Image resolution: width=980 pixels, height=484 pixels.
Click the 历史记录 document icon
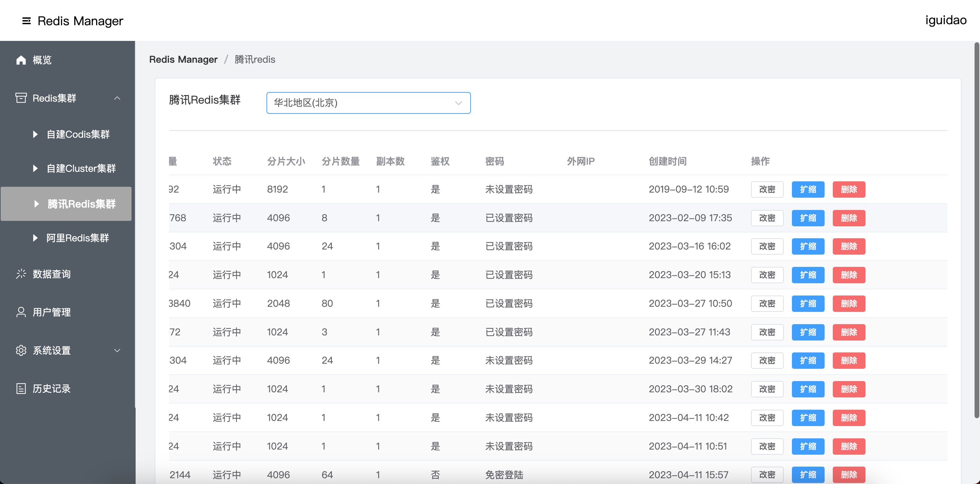pyautogui.click(x=21, y=389)
